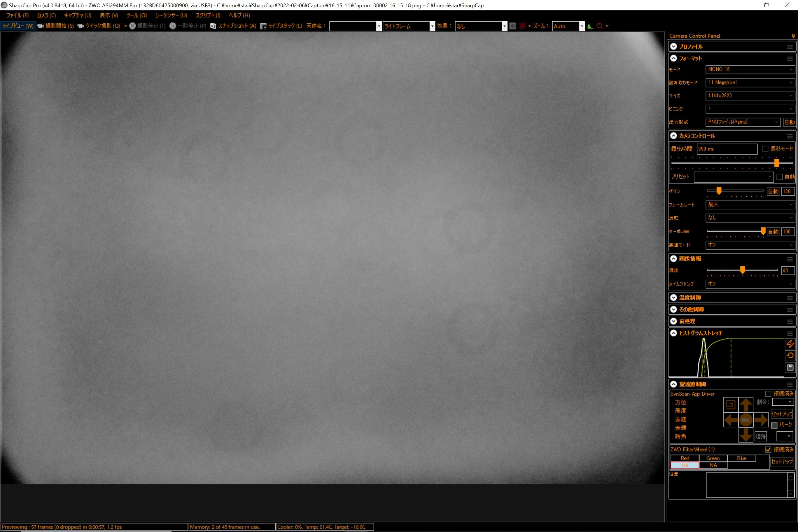Click the spiral search icon in the telescope control
Image resolution: width=798 pixels, height=532 pixels.
(x=731, y=405)
